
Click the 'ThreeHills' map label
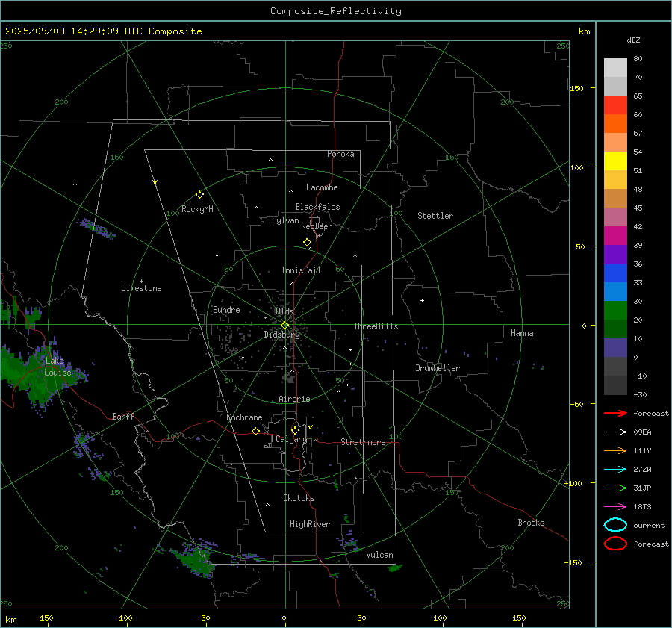click(x=376, y=326)
